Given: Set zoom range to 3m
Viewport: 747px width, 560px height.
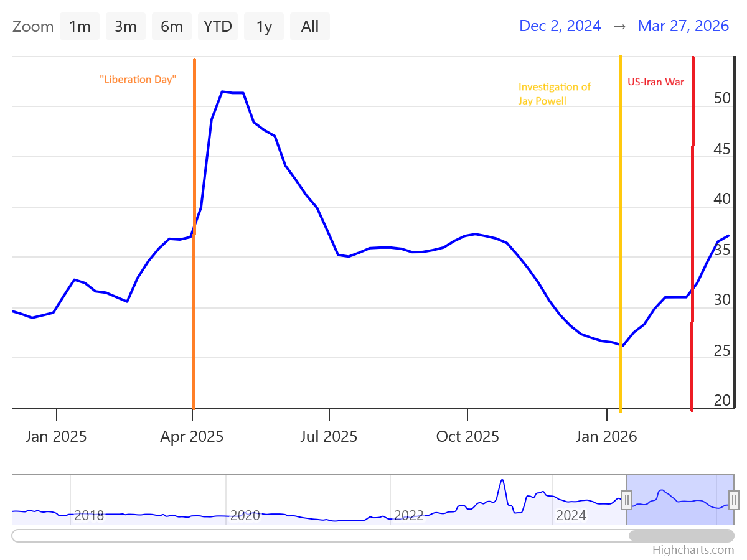Looking at the screenshot, I should 126,26.
